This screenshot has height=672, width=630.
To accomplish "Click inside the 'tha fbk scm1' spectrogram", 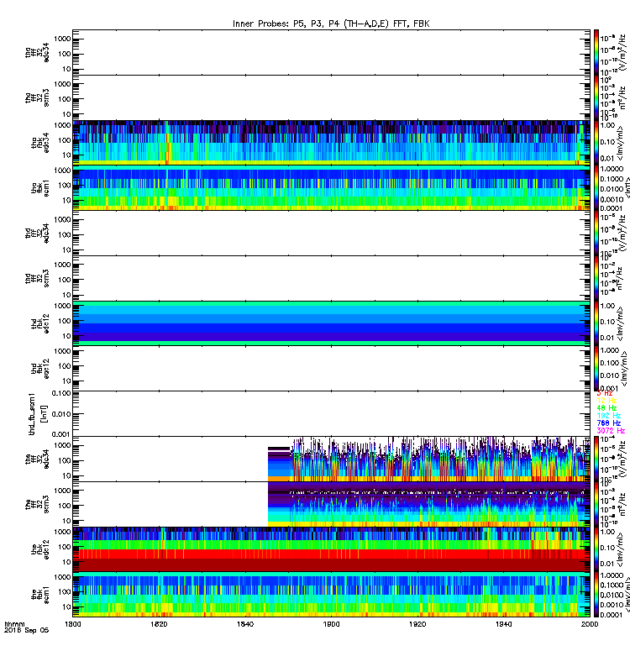I will [x=331, y=188].
